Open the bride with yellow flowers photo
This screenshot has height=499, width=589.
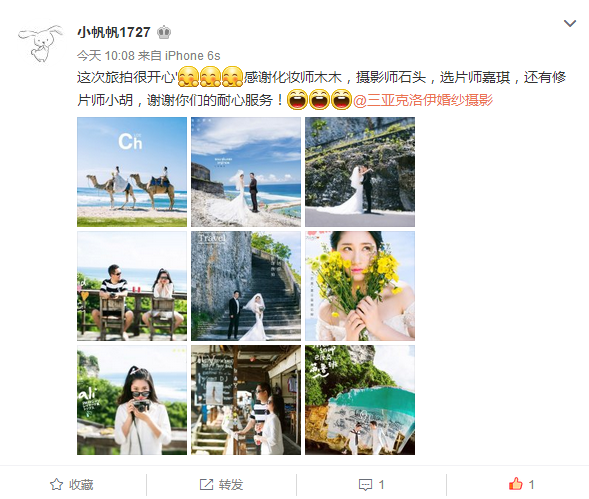[x=360, y=286]
